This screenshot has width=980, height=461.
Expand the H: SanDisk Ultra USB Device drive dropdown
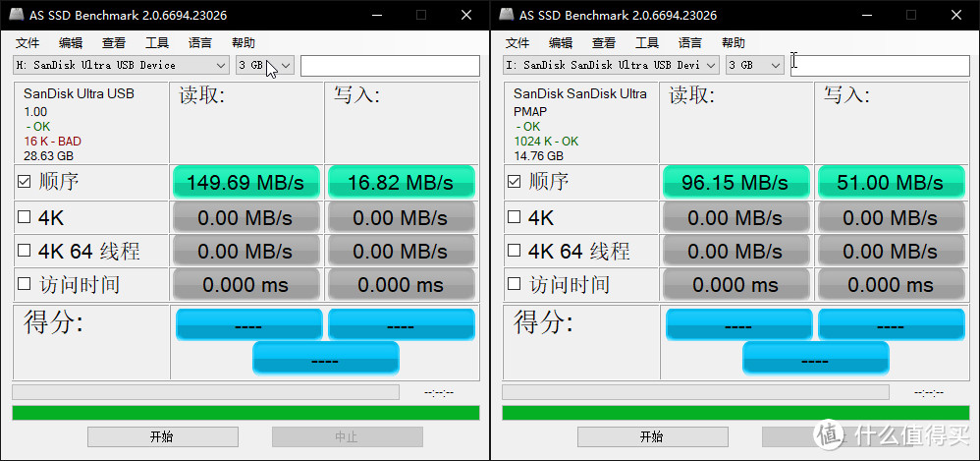(121, 65)
